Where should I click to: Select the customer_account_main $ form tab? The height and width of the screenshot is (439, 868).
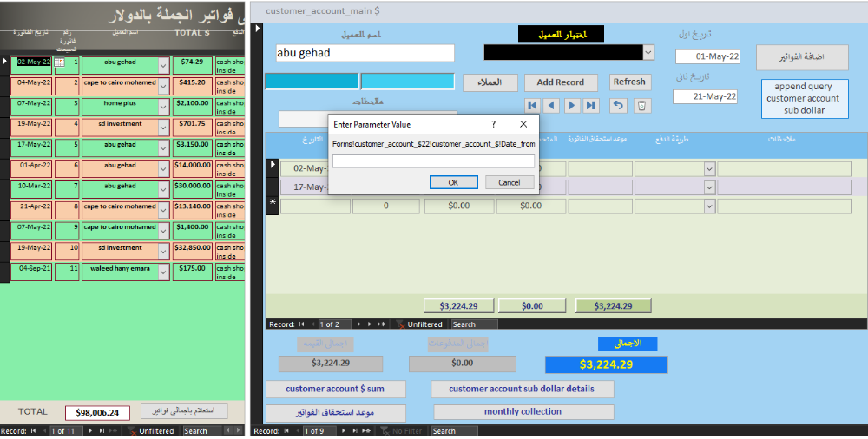click(x=322, y=10)
